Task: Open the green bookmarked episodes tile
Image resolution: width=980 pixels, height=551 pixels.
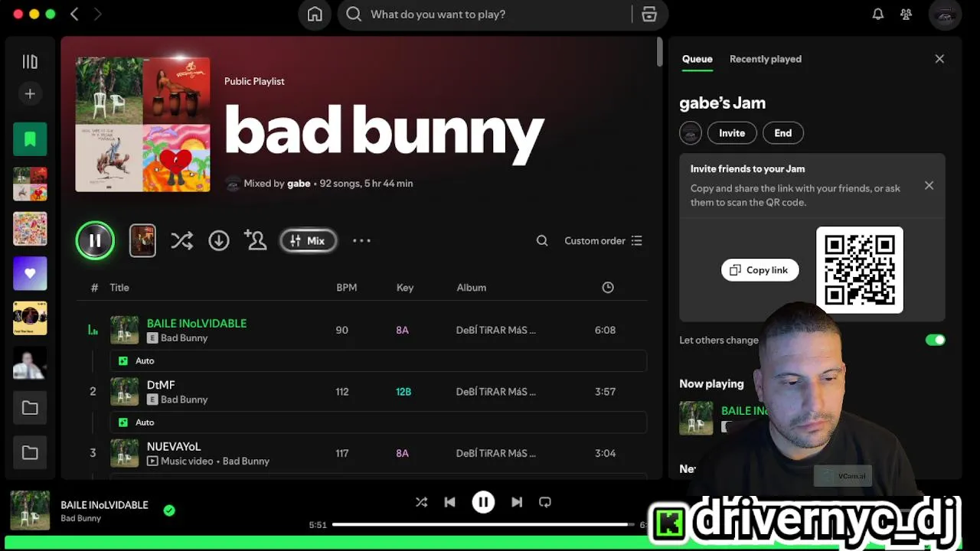Action: coord(30,139)
